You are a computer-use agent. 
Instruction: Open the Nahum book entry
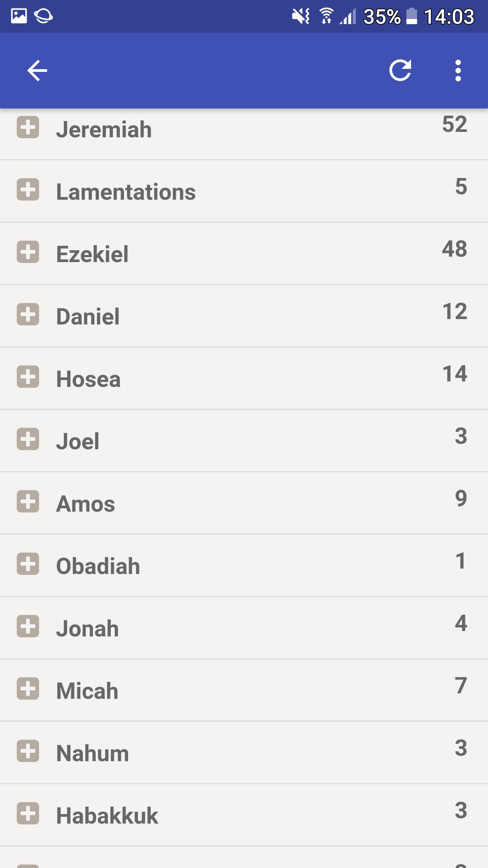[244, 753]
